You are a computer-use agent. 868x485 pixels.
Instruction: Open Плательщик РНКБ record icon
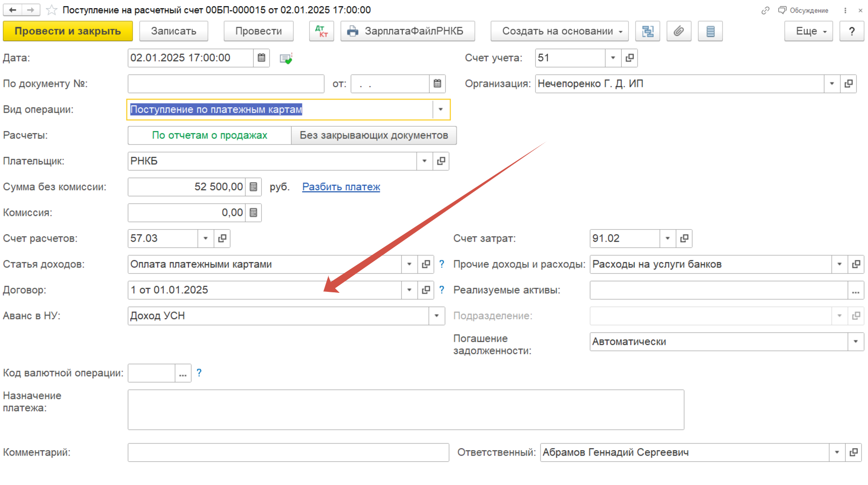tap(441, 161)
